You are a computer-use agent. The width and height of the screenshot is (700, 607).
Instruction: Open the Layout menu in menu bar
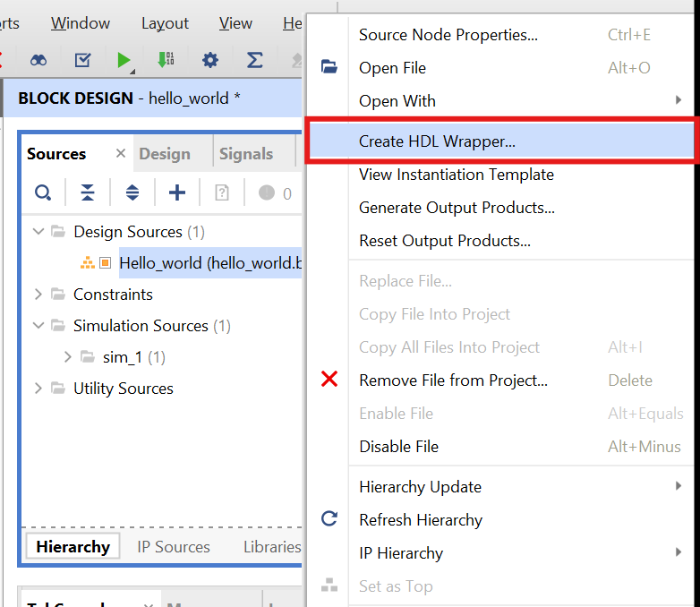(165, 23)
